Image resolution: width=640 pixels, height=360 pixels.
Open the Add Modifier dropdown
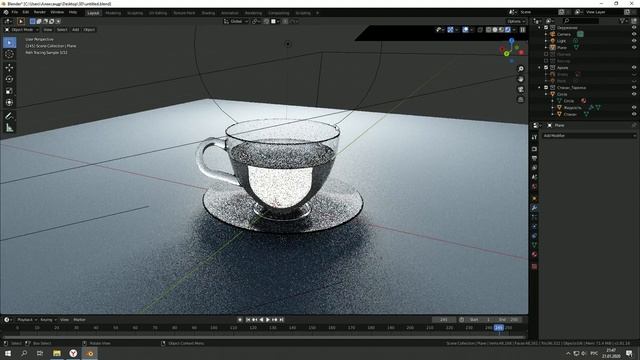pos(589,136)
